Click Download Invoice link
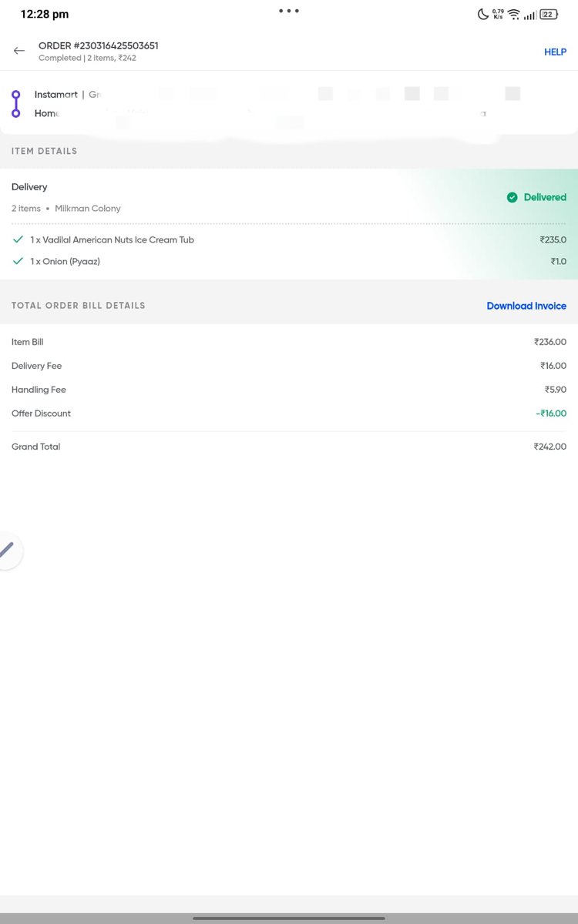The image size is (578, 924). click(526, 306)
